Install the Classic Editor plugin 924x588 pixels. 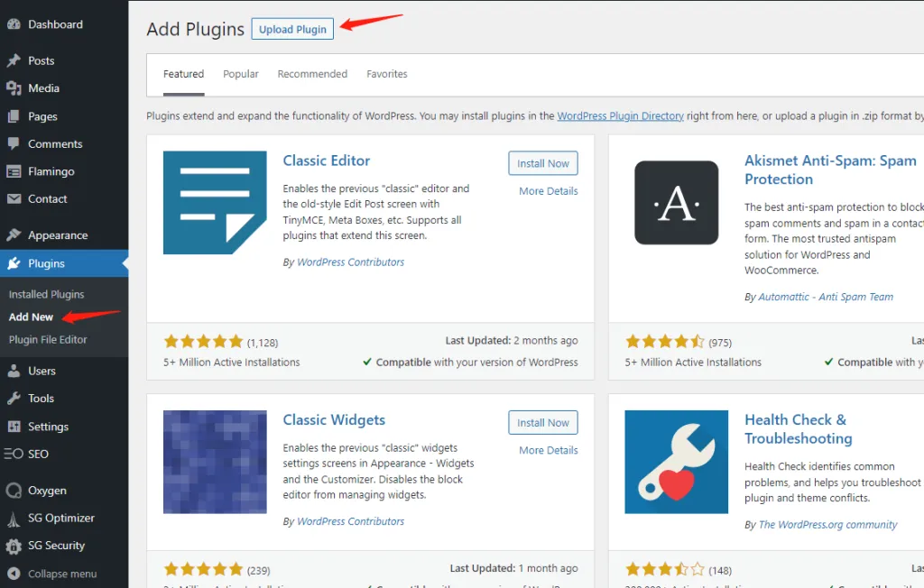tap(543, 163)
